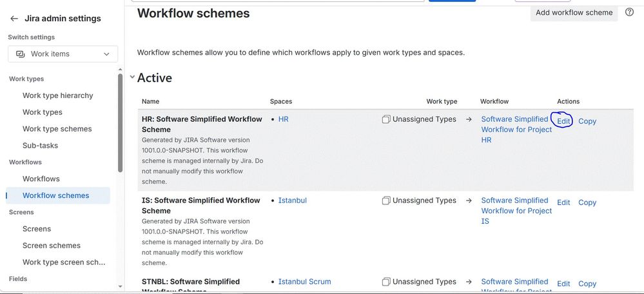Screen dimensions: 644x294
Task: Click the Name column header
Action: tap(150, 101)
